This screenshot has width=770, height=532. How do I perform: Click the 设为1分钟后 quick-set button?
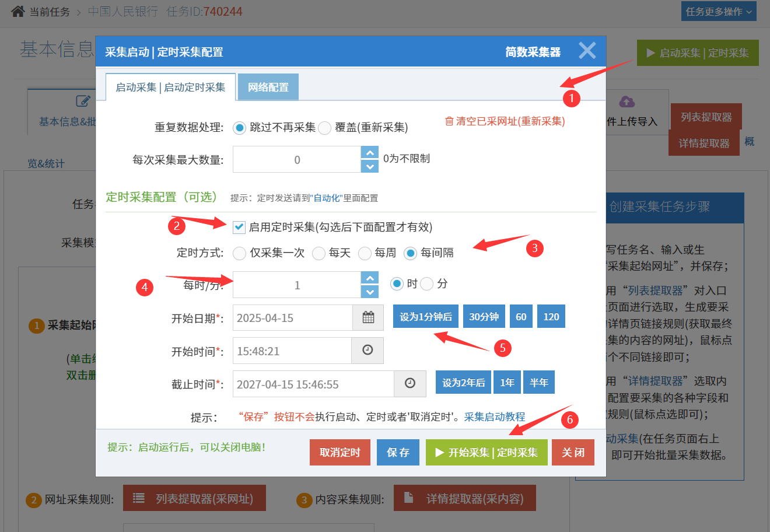coord(425,317)
